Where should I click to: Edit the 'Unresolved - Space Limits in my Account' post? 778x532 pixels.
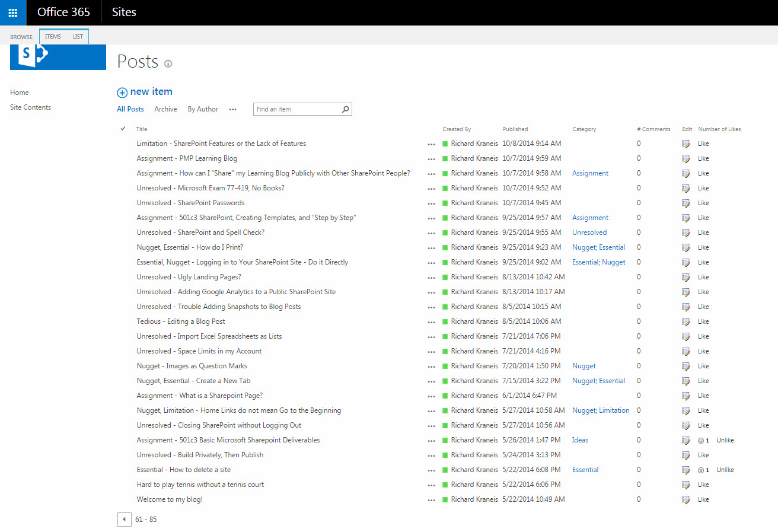686,351
